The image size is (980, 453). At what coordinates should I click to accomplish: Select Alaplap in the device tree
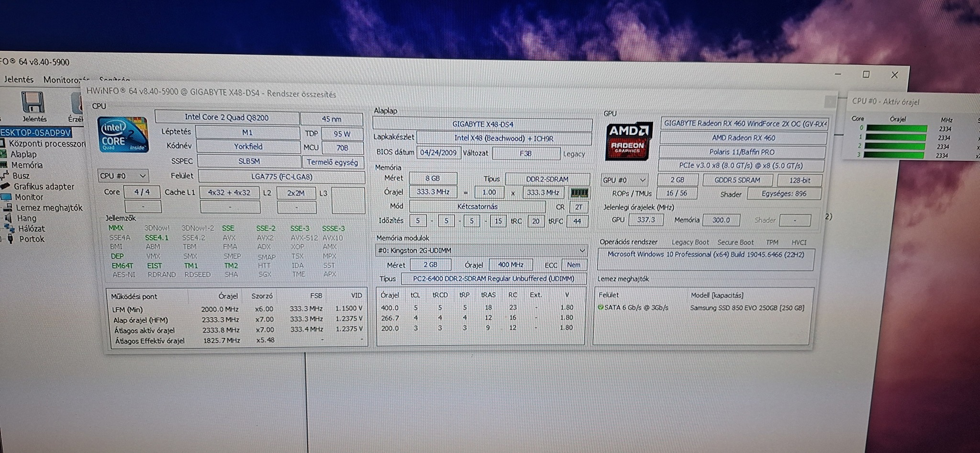(x=23, y=154)
